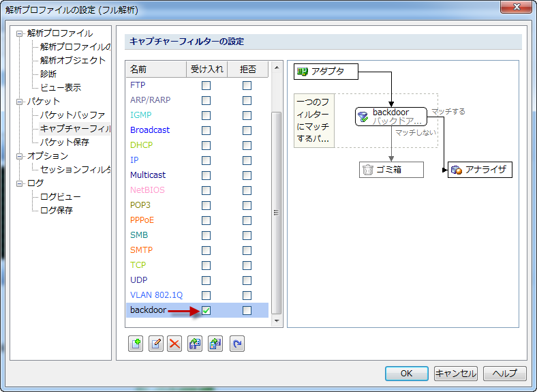Screen dimensions: 537x392
Task: Click the edit filter pencil icon
Action: (x=156, y=344)
